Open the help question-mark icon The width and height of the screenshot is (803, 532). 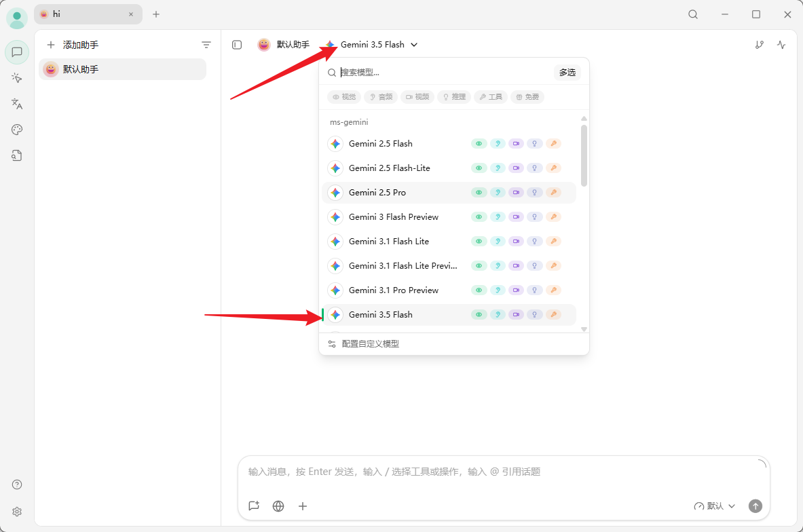click(x=17, y=484)
